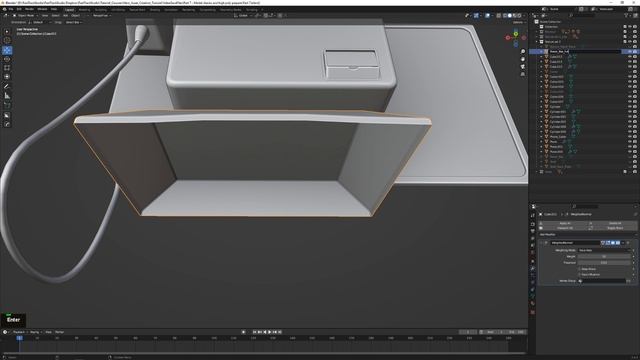Viewport: 640px width, 360px height.
Task: Open outliner filter dropdown
Action: [x=628, y=16]
